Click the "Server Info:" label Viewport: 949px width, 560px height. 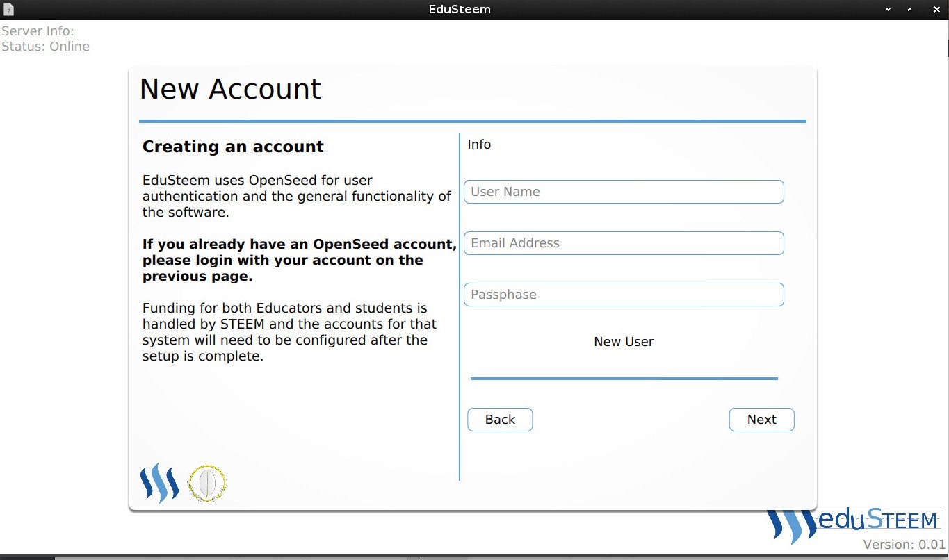38,31
